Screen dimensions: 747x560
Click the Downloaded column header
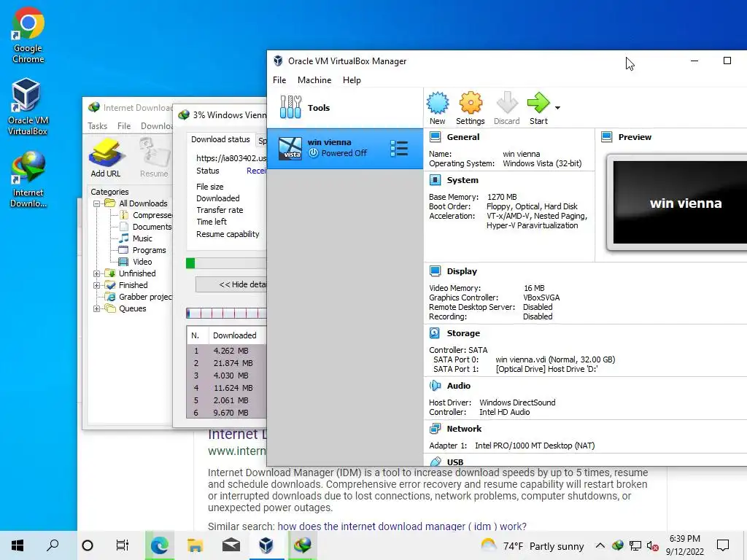point(237,335)
